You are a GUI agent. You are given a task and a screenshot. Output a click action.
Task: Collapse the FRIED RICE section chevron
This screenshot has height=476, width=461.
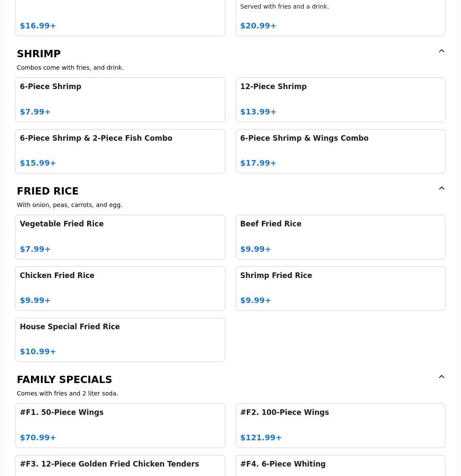442,188
